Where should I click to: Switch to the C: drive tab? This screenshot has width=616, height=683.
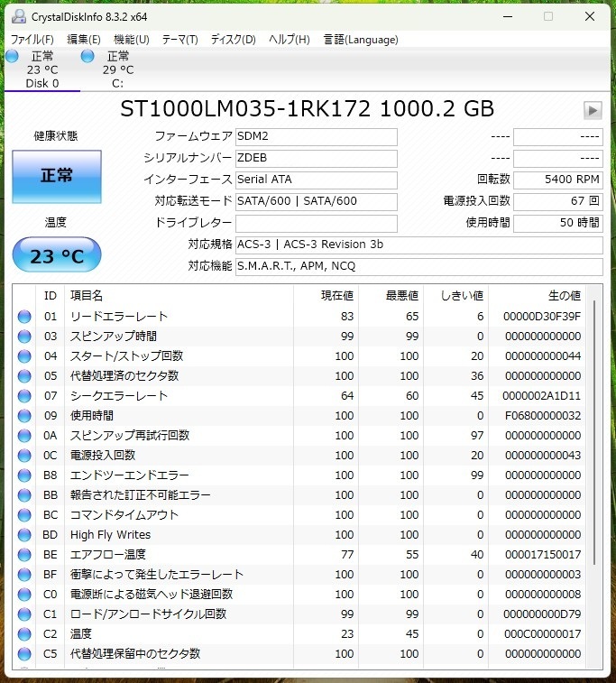click(x=118, y=69)
